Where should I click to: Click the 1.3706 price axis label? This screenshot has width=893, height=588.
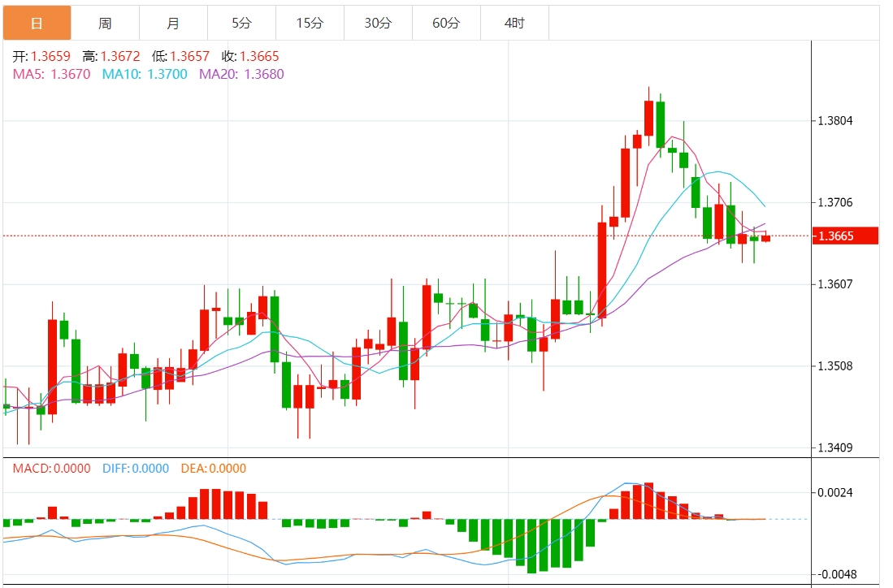coord(835,203)
